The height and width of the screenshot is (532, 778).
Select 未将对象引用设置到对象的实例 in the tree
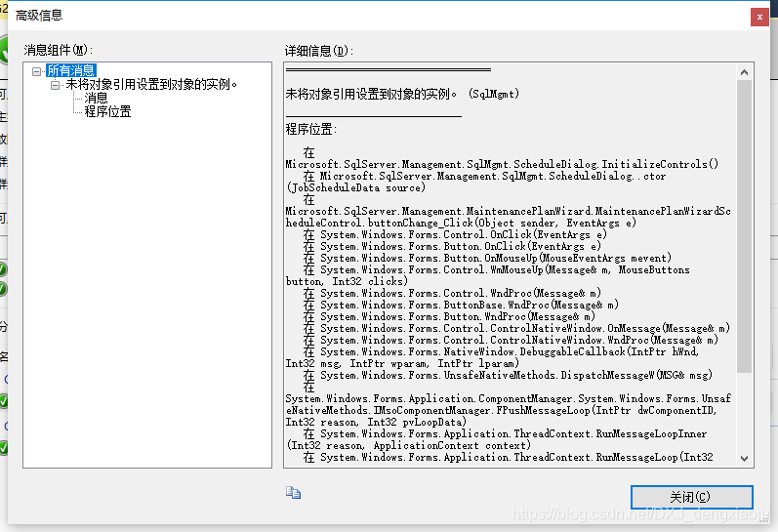pos(152,84)
